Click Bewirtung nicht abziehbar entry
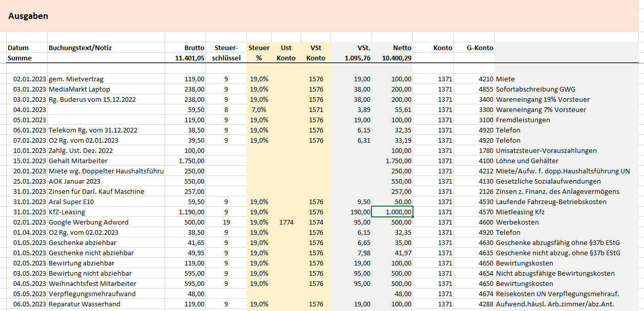Screen dimensions: 644x311 click(x=90, y=273)
